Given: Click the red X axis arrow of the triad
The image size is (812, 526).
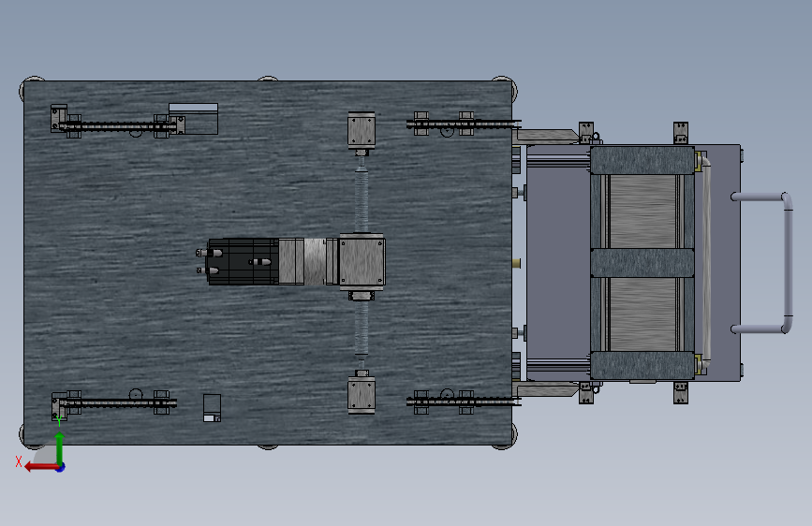Looking at the screenshot, I should coord(40,467).
